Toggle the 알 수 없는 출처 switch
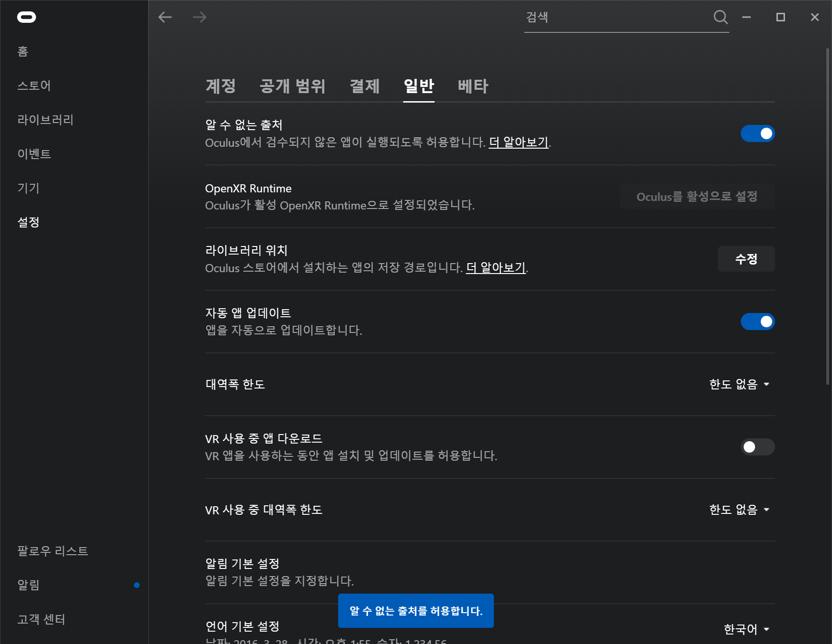Screen dimensions: 832x644 [x=757, y=133]
